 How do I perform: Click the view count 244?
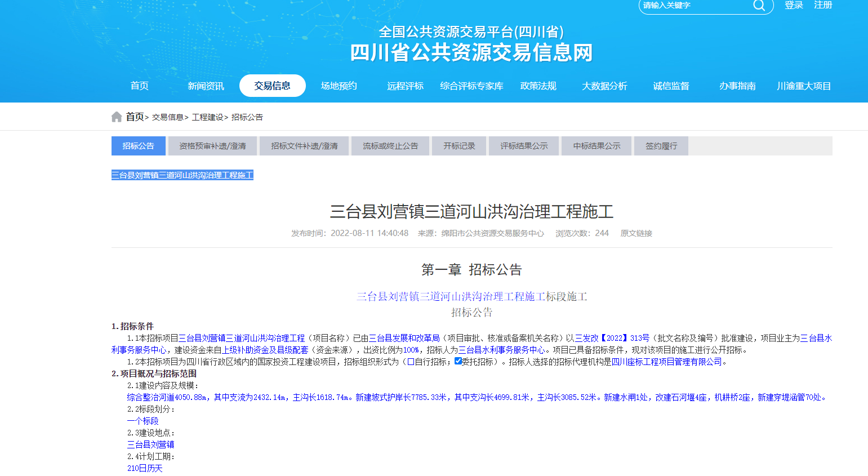click(602, 233)
